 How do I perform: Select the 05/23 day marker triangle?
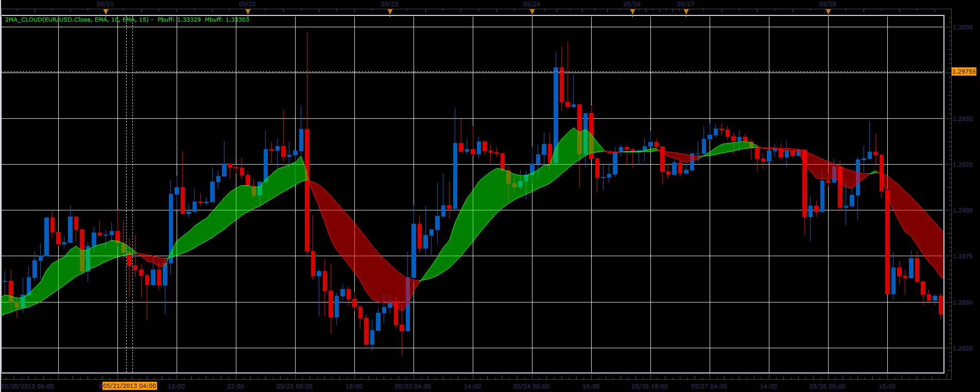tap(390, 11)
